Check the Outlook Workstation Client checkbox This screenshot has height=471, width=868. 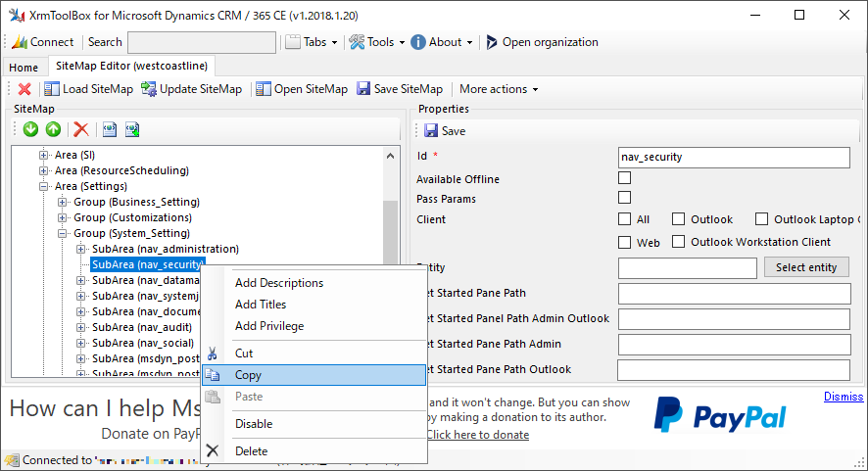tap(678, 242)
